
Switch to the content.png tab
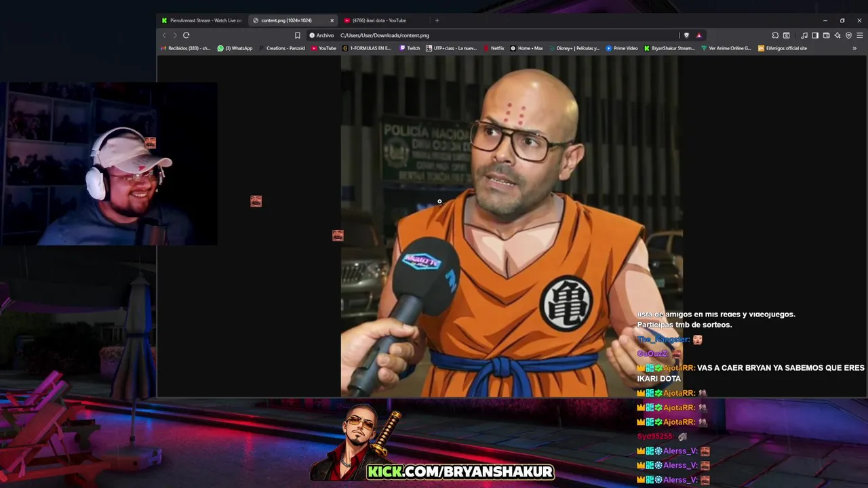(293, 20)
